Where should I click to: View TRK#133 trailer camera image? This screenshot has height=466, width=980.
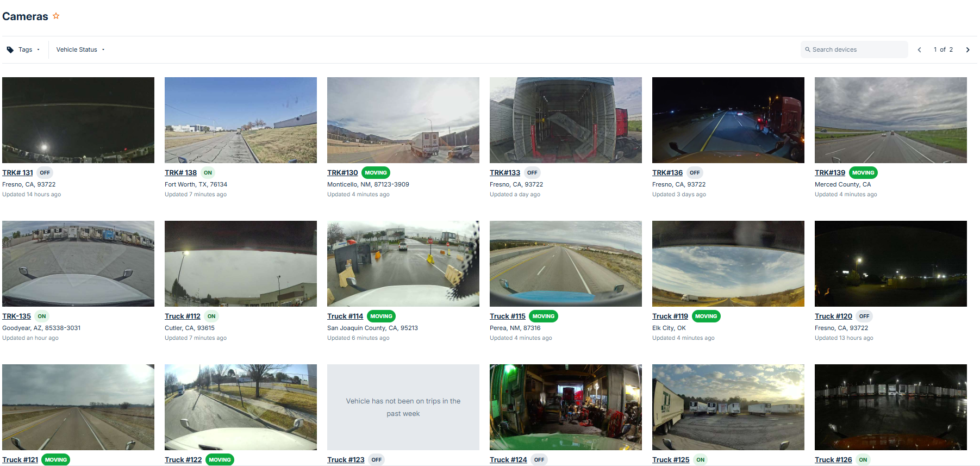click(x=565, y=120)
